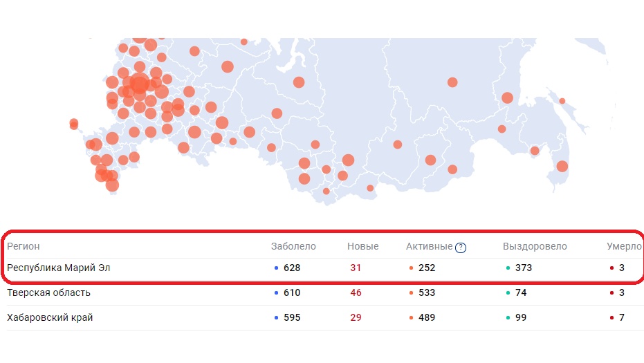Click the green dot beside 373 recovered

[508, 268]
